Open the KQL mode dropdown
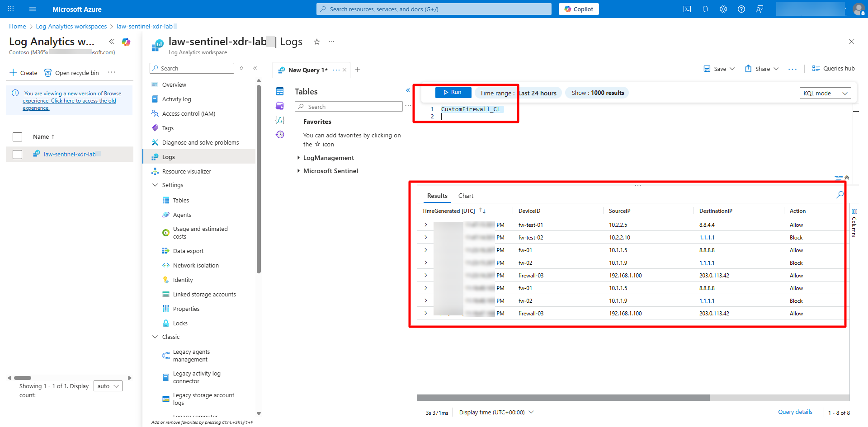This screenshot has width=868, height=427. (826, 93)
